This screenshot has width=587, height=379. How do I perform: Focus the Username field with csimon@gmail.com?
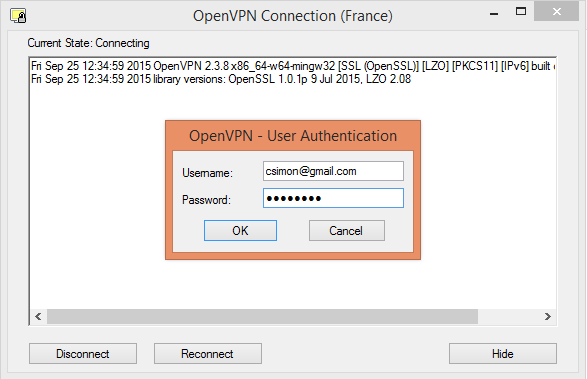coord(333,171)
